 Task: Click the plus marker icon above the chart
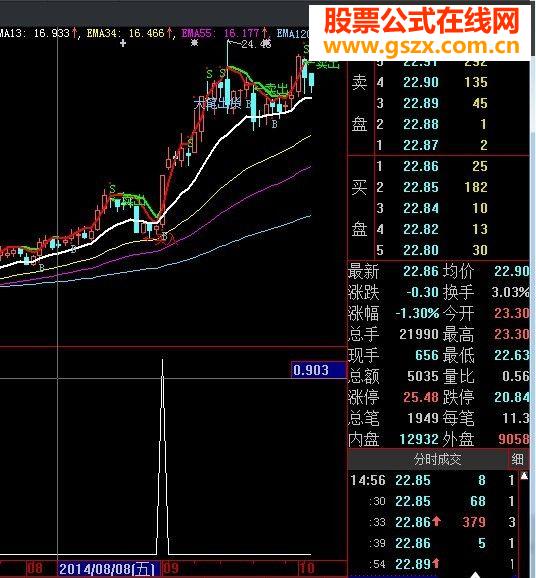(x=123, y=43)
